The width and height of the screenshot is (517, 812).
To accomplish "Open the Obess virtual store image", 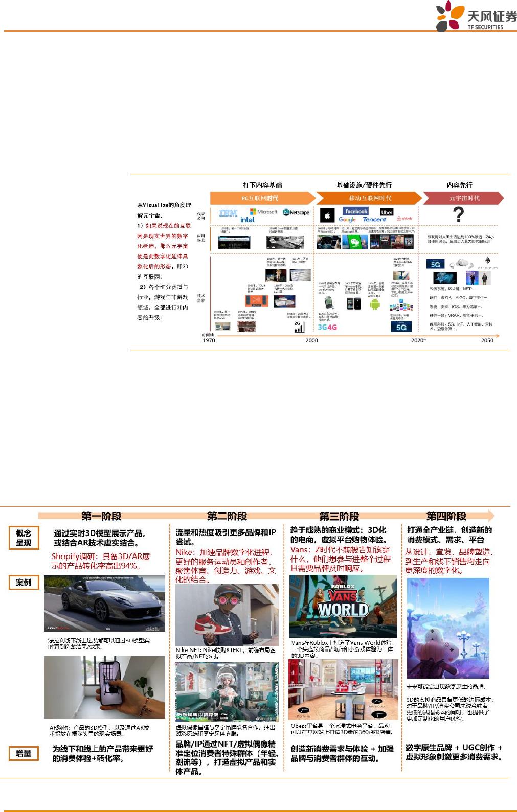I will (343, 689).
